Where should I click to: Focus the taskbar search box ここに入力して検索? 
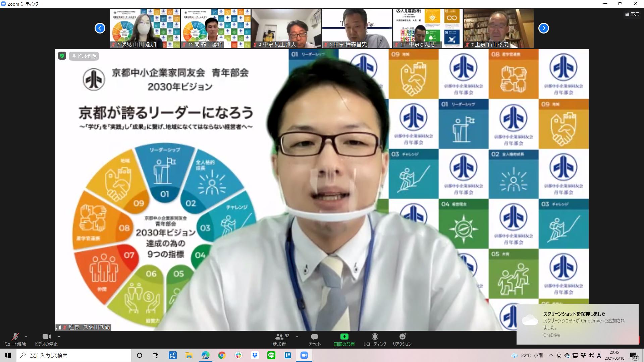pyautogui.click(x=74, y=355)
